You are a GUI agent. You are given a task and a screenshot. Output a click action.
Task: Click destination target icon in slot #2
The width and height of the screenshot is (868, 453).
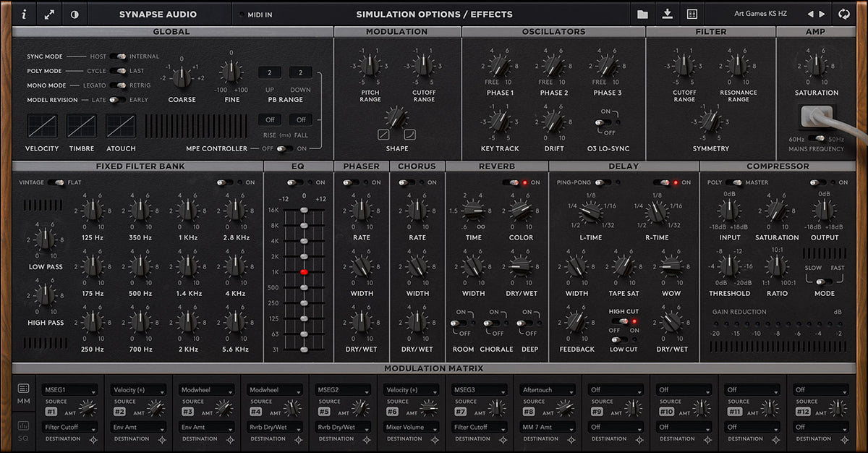click(x=161, y=439)
